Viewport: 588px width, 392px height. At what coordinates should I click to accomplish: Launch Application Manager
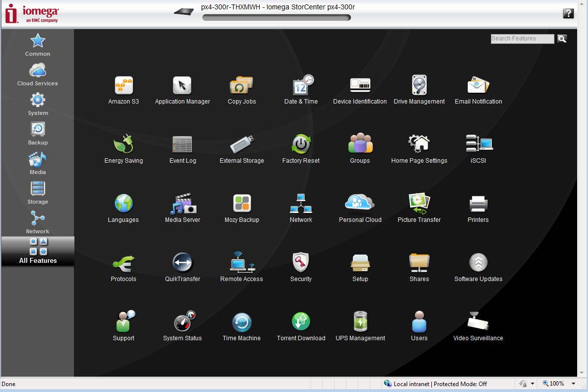coord(182,90)
